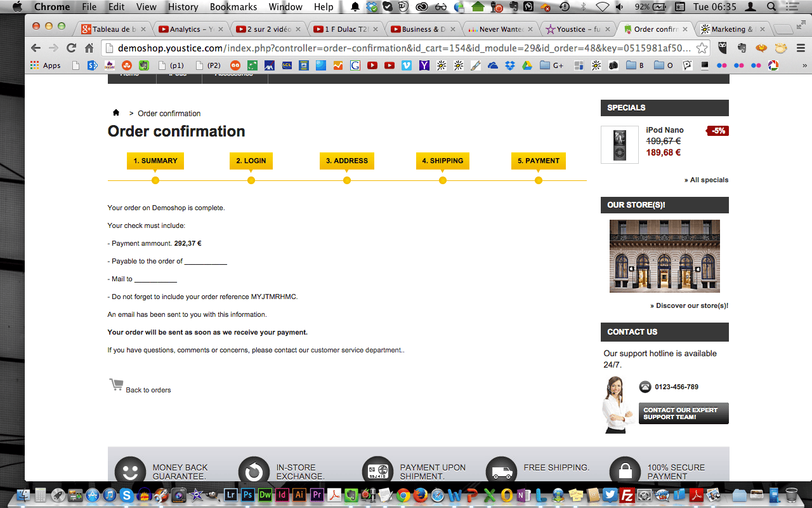The image size is (812, 508).
Task: Click the cart icon beside Back to orders
Action: 116,385
